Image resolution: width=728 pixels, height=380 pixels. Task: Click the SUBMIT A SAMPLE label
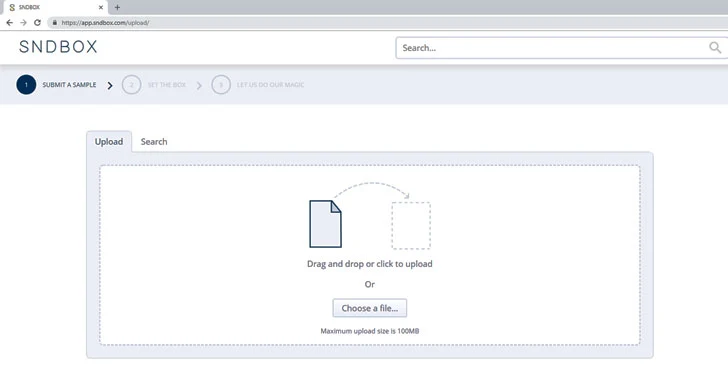point(69,85)
